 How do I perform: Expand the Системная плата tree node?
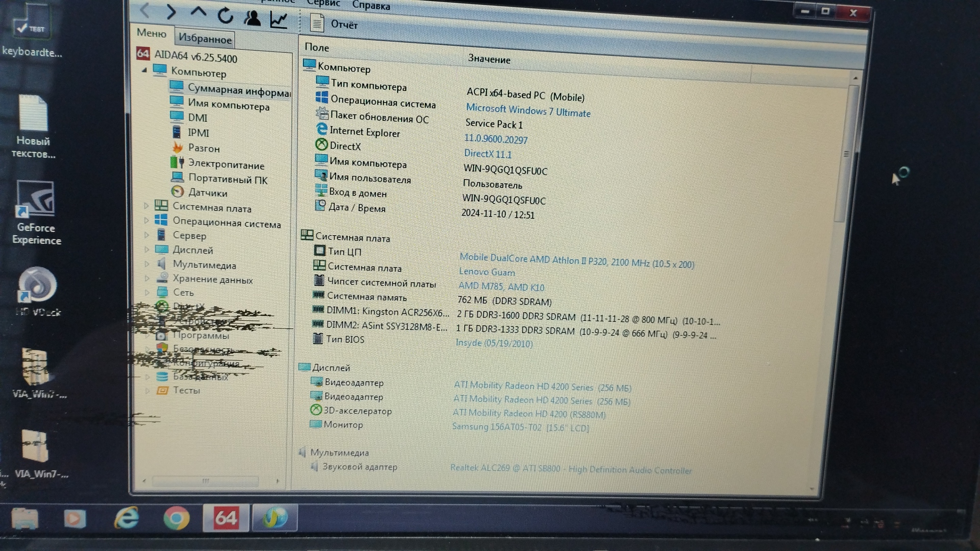[x=146, y=206]
